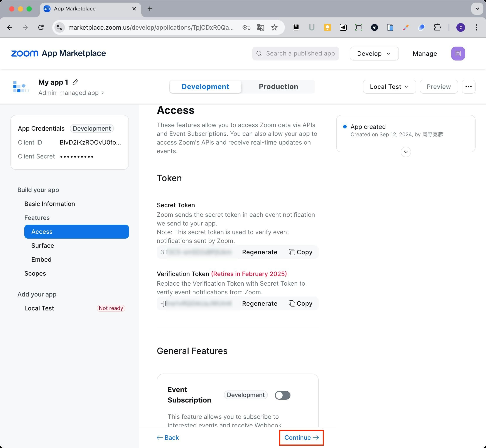Expand the Local Test dropdown
Screen dimensions: 486x448
click(x=389, y=87)
